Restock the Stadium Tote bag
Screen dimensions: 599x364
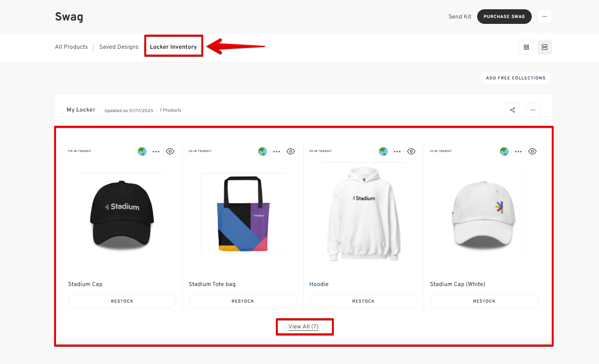[x=243, y=301]
